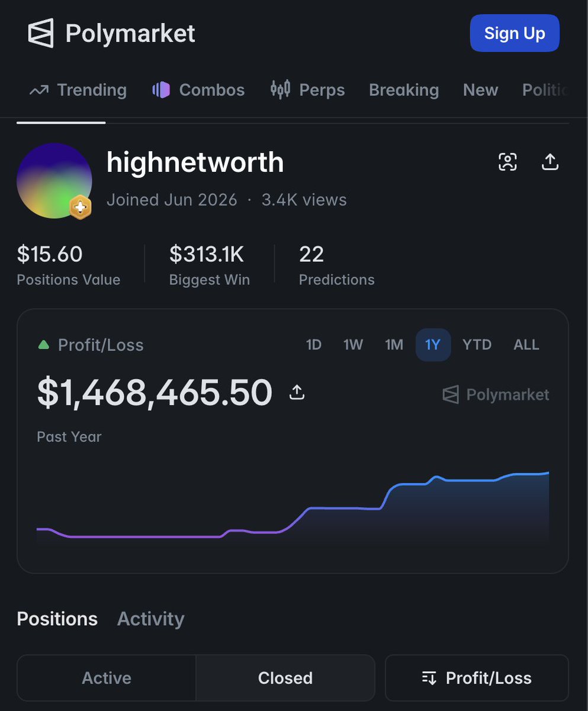Click the 3.4K views text
The width and height of the screenshot is (588, 711).
coord(304,200)
